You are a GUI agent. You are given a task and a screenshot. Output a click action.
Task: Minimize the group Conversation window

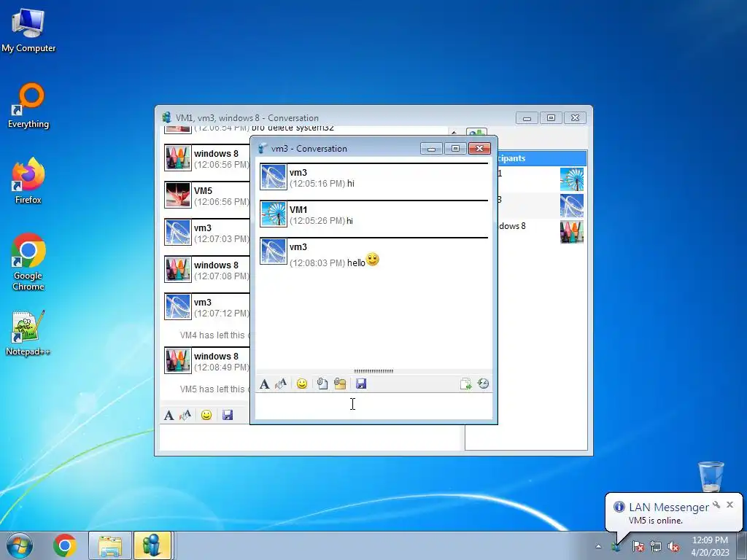point(527,118)
